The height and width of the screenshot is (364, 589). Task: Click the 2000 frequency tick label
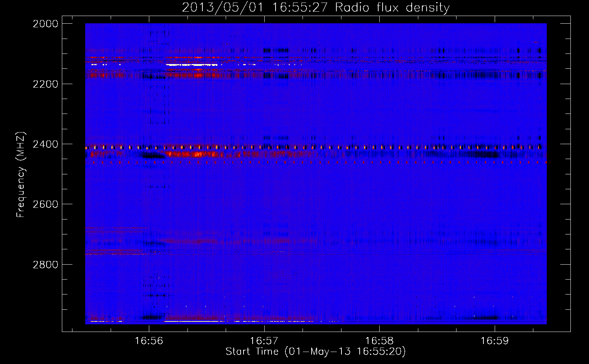(x=46, y=24)
